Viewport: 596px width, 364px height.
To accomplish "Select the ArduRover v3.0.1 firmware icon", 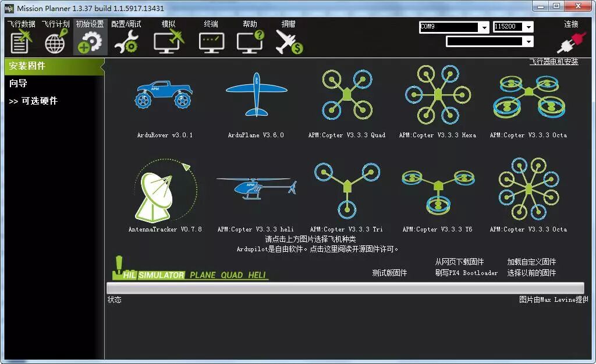I will click(x=164, y=96).
